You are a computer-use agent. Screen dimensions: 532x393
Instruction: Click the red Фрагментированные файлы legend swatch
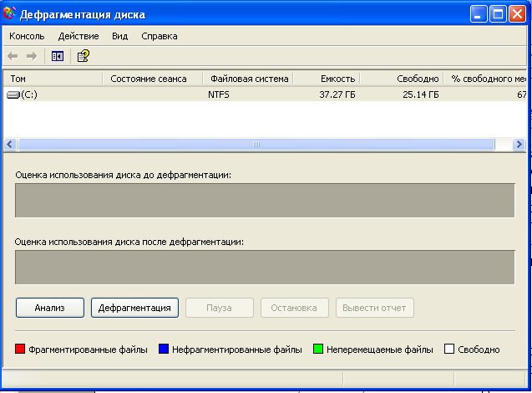20,349
